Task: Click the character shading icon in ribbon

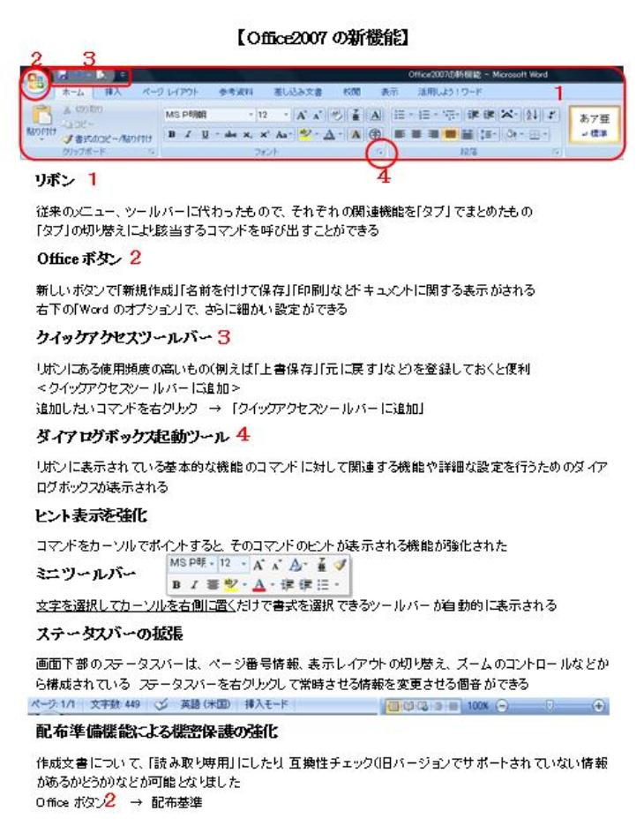Action: pos(356,134)
